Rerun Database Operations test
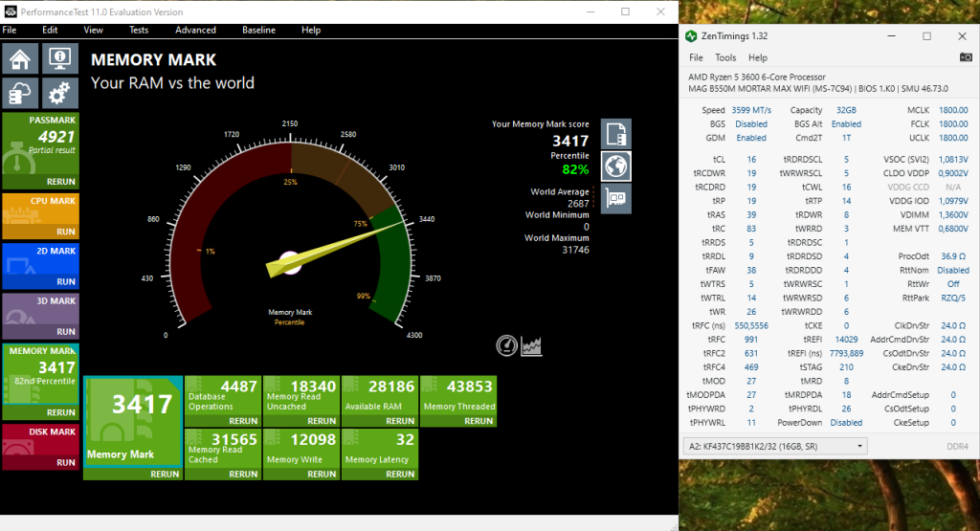The image size is (980, 531). pyautogui.click(x=243, y=421)
